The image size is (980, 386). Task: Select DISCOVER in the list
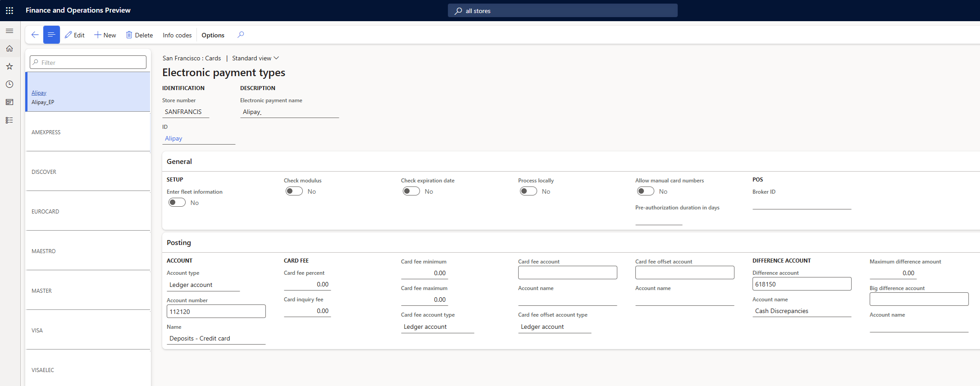(x=88, y=172)
